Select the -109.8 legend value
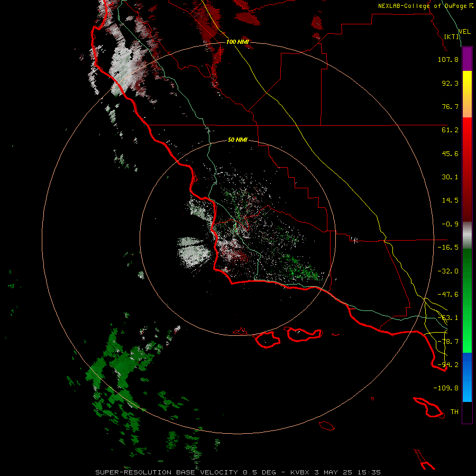This screenshot has height=476, width=476. 446,388
